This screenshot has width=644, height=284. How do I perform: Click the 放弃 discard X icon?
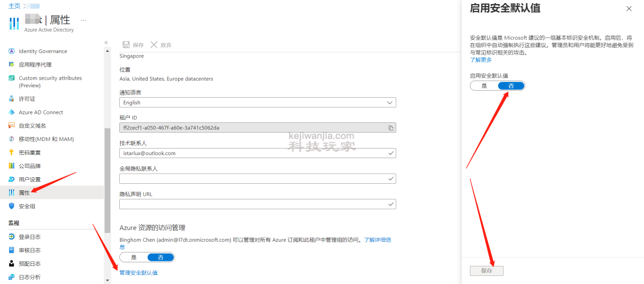coord(154,45)
